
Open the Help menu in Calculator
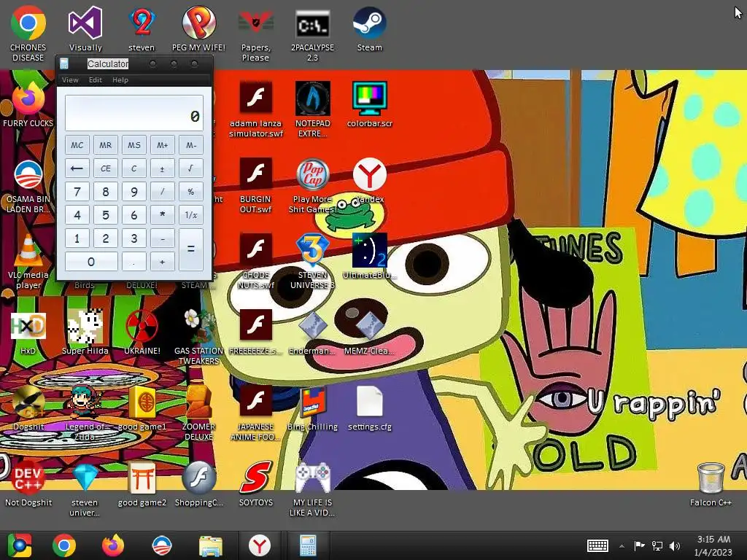(x=120, y=80)
